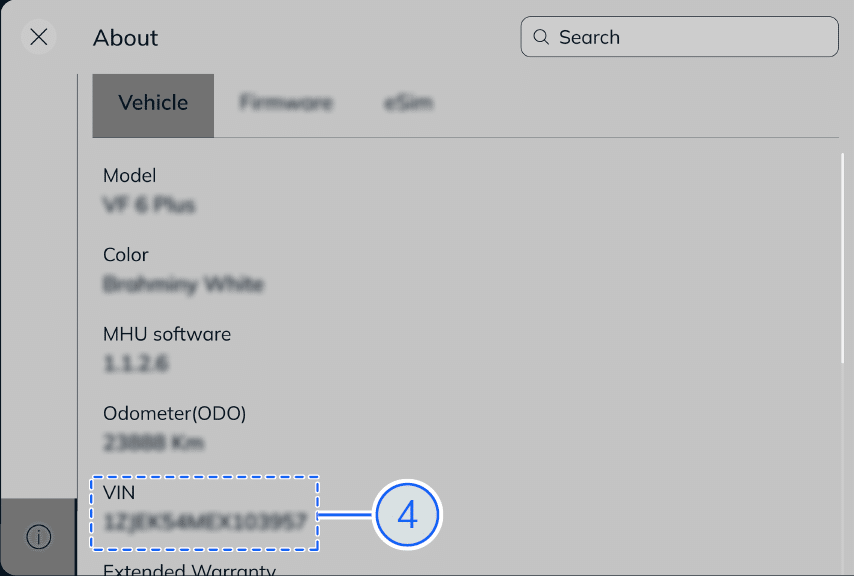Open the eSim tab
Screen dimensions: 854x576
[408, 102]
